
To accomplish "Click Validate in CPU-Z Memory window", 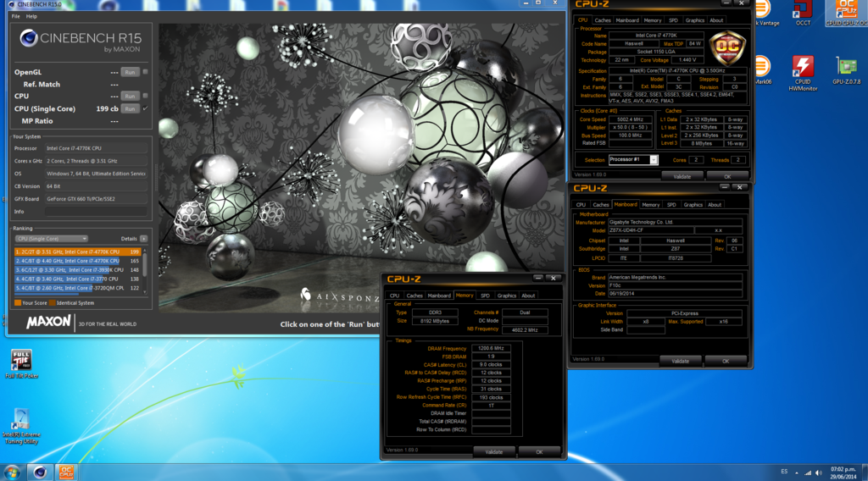I will (x=494, y=451).
